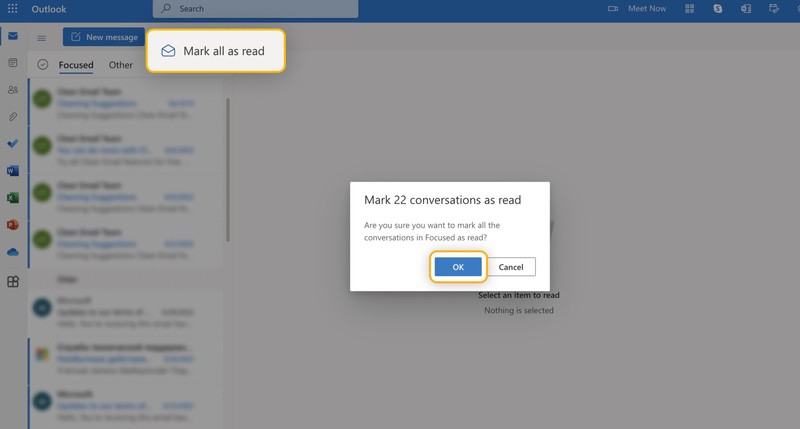Switch to the Other tab
Image resolution: width=800 pixels, height=429 pixels.
click(x=120, y=65)
